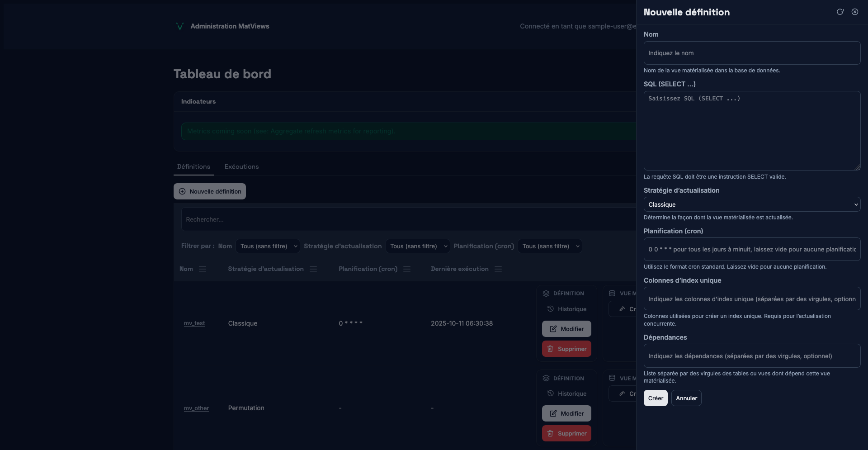Select the Définitions tab
Screen dimensions: 868x450
[193, 166]
